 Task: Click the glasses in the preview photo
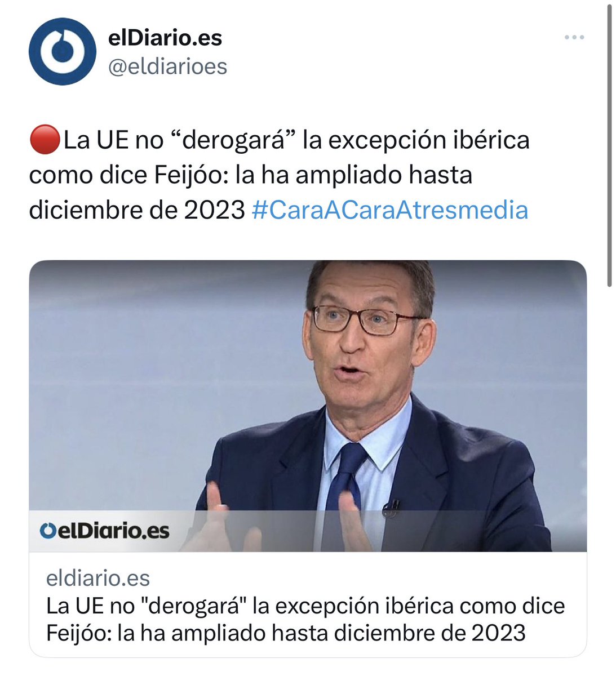365,320
